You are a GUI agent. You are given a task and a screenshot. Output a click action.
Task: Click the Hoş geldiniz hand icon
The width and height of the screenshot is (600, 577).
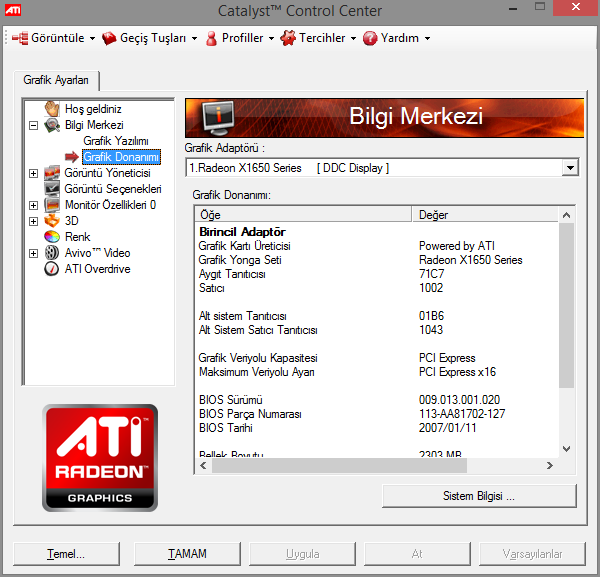point(52,109)
